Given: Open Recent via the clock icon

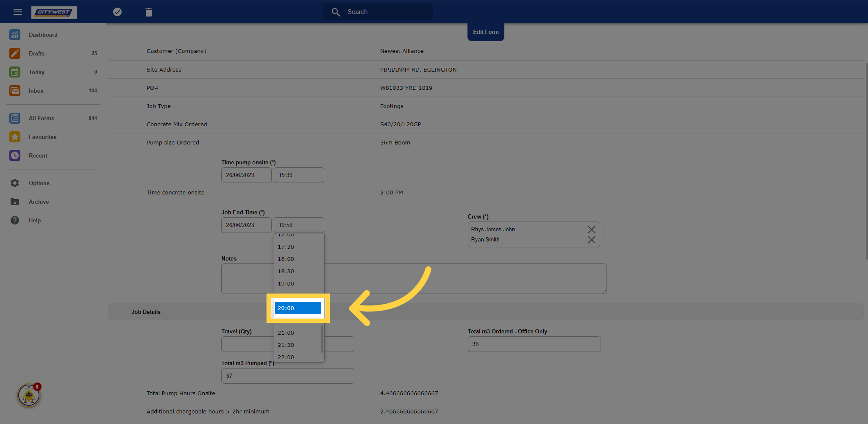Looking at the screenshot, I should point(15,155).
